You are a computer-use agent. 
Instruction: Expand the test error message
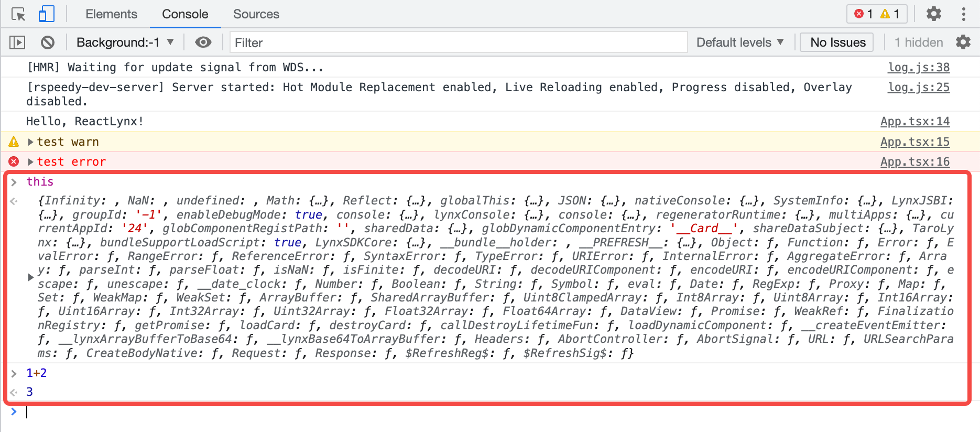point(31,162)
